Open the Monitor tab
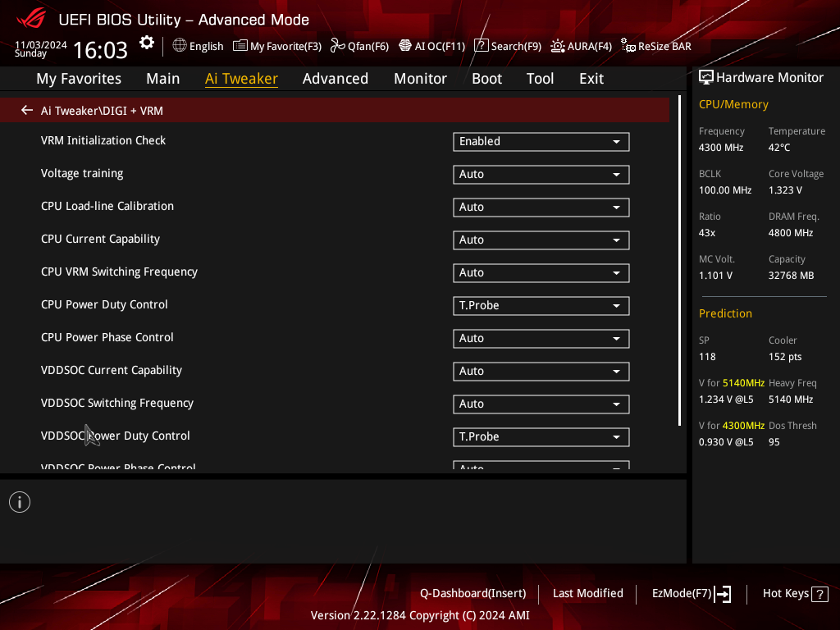This screenshot has height=630, width=840. click(421, 79)
